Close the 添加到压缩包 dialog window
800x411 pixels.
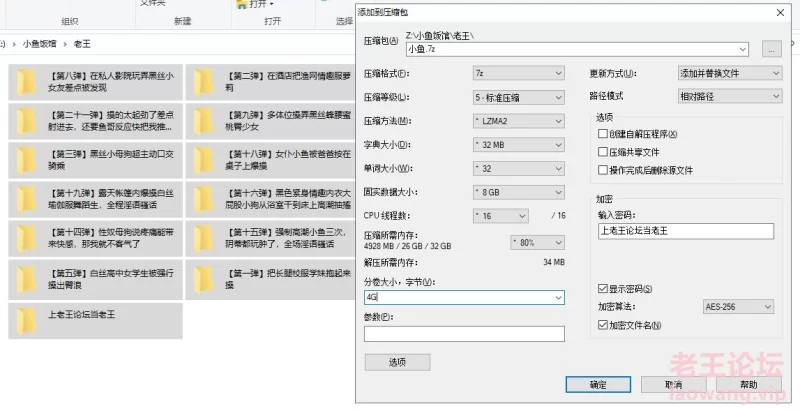[779, 12]
